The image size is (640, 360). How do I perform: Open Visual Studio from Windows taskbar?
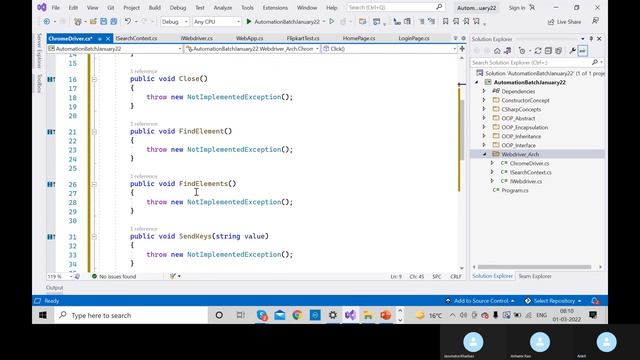pyautogui.click(x=350, y=315)
